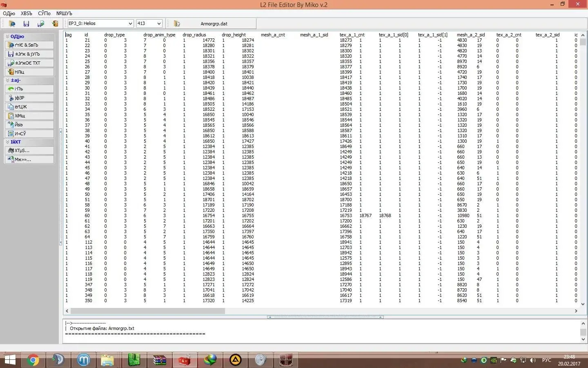Click the sidebar paste button with clipboard
588x368 pixels.
[29, 116]
